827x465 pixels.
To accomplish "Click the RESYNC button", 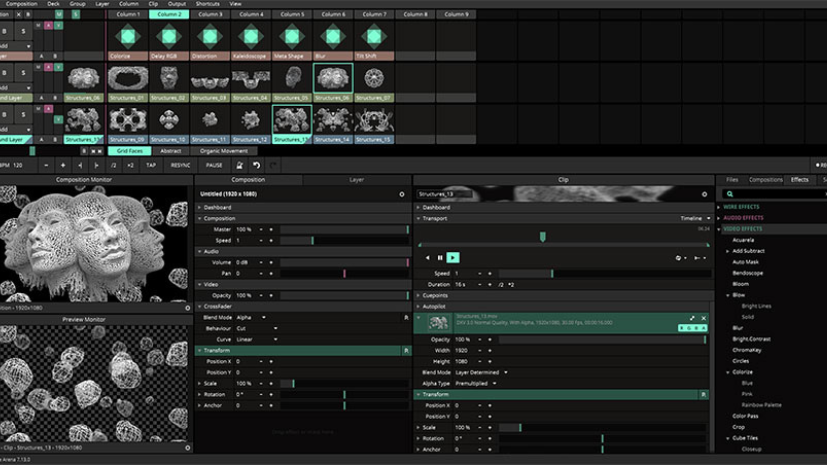I will 181,165.
